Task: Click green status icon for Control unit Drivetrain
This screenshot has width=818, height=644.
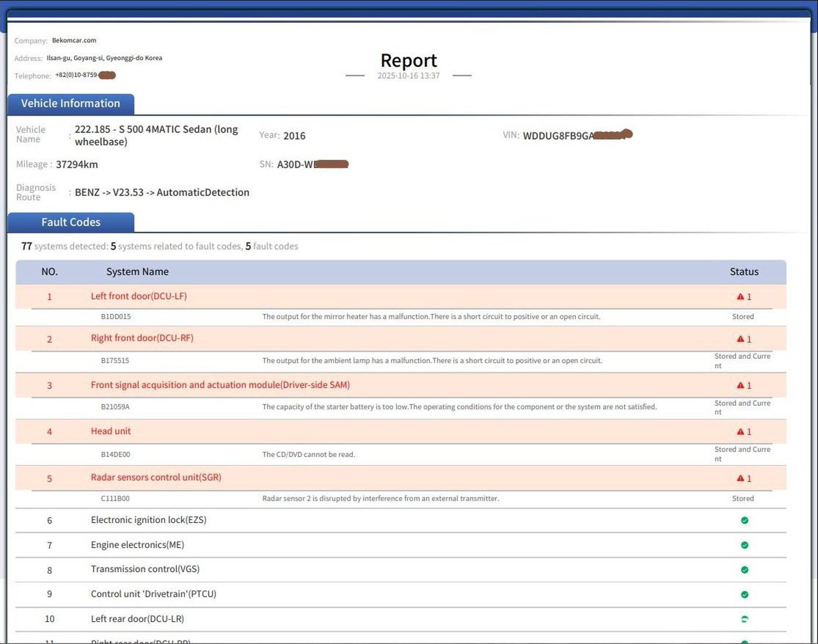Action: (744, 595)
